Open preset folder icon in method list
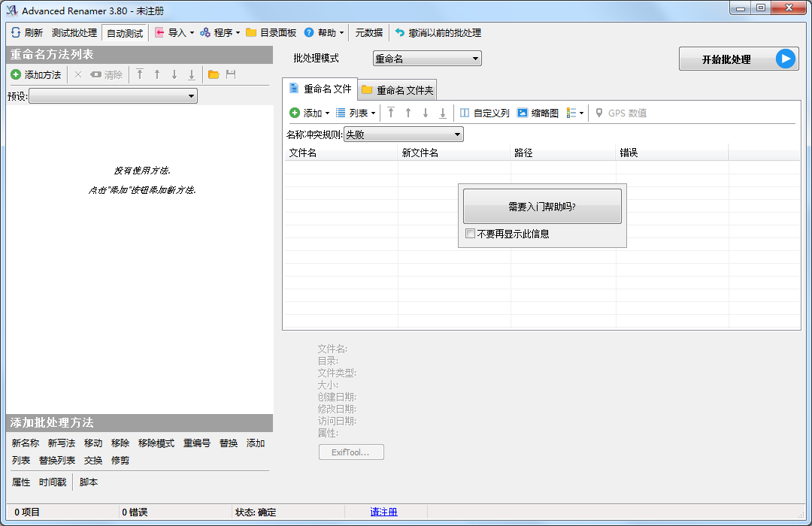The height and width of the screenshot is (526, 812). click(214, 75)
